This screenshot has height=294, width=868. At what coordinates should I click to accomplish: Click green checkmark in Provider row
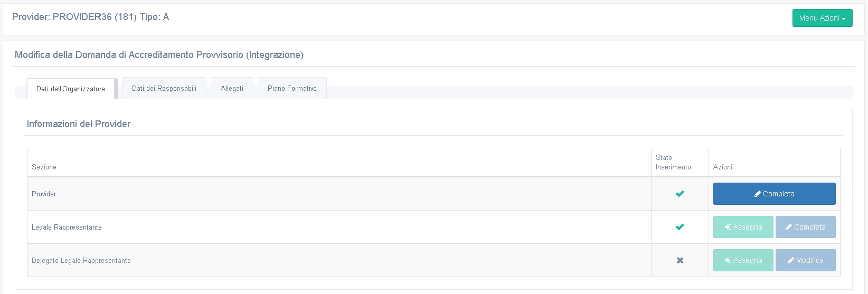coord(680,194)
